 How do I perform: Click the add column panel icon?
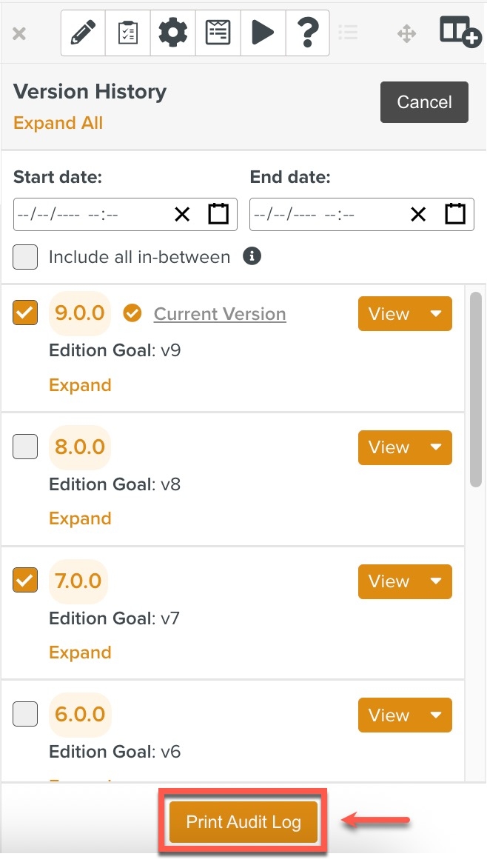click(x=460, y=33)
